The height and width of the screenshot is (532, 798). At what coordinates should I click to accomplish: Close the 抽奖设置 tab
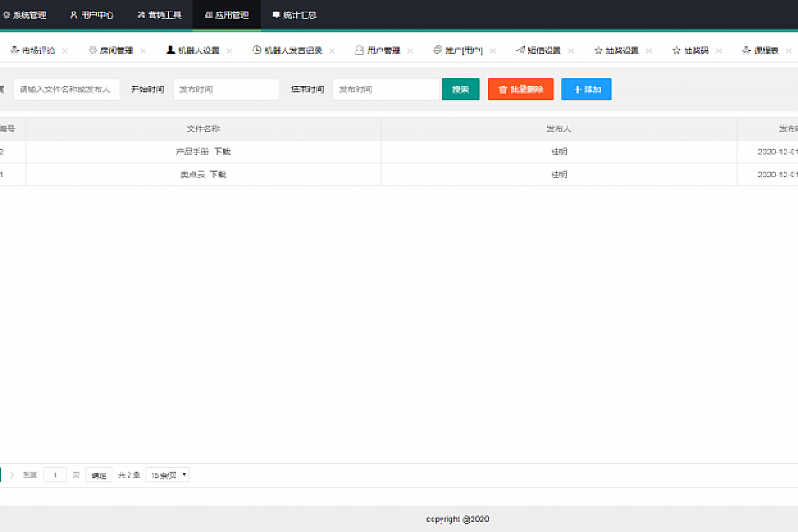point(649,51)
